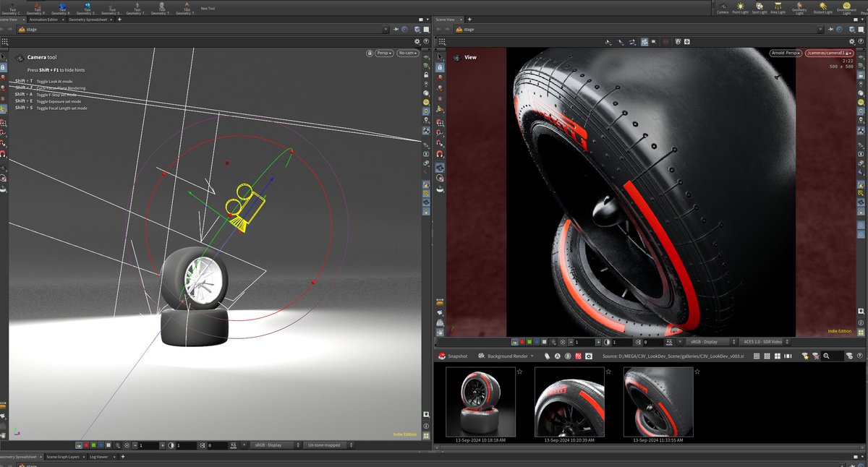
Task: Star the first snapshot thumbnail
Action: coord(520,371)
